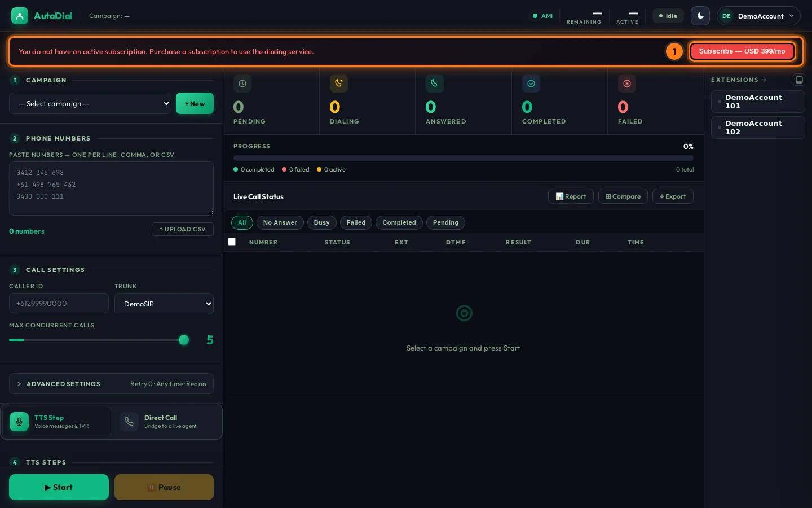Select extension DemoAccount 102
This screenshot has width=812, height=508.
pos(758,128)
